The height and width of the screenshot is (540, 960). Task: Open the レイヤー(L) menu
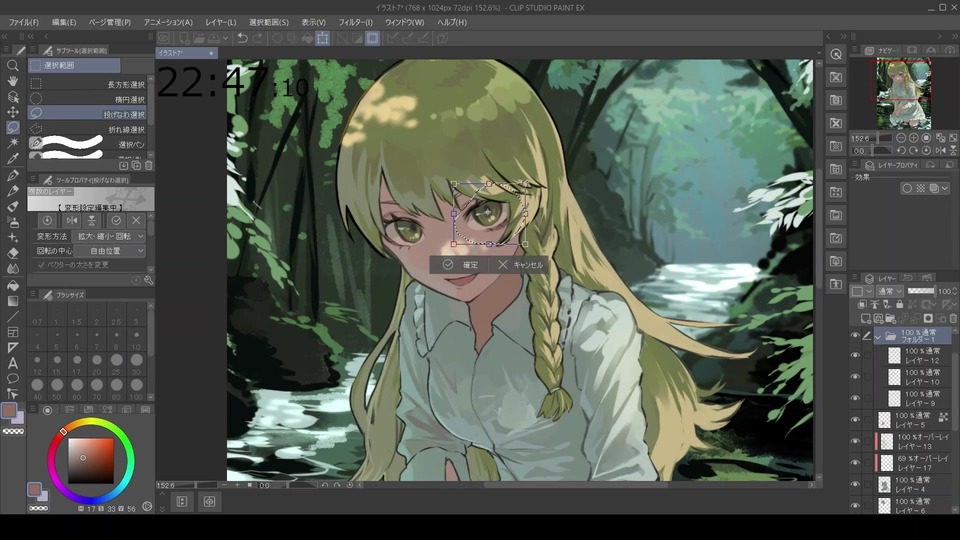tap(220, 22)
